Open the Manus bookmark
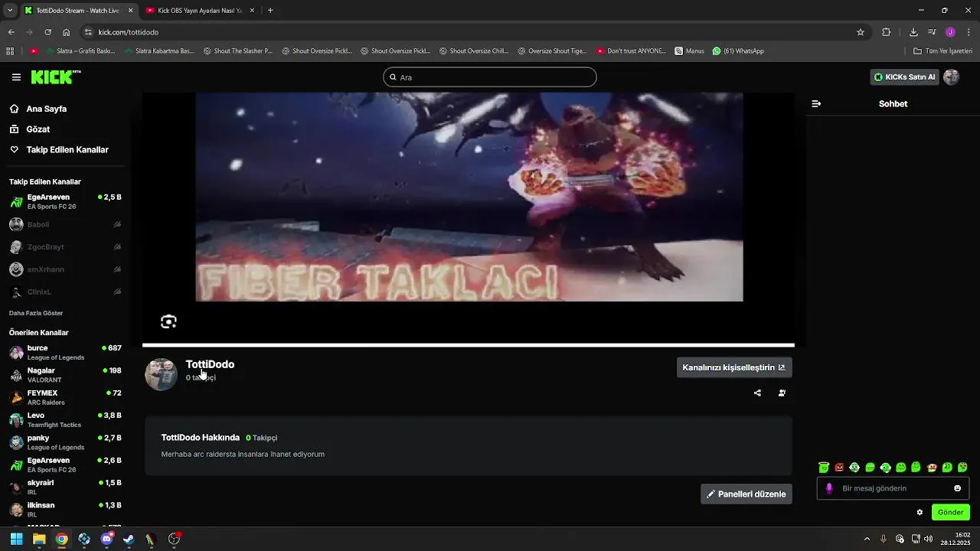 689,51
